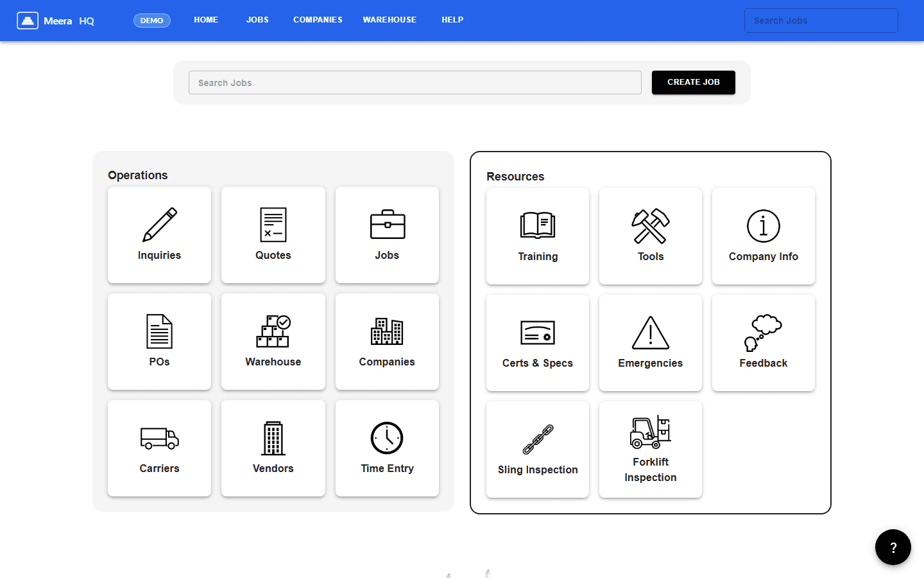Click the Meera HQ brand text
924x578 pixels.
(x=69, y=21)
